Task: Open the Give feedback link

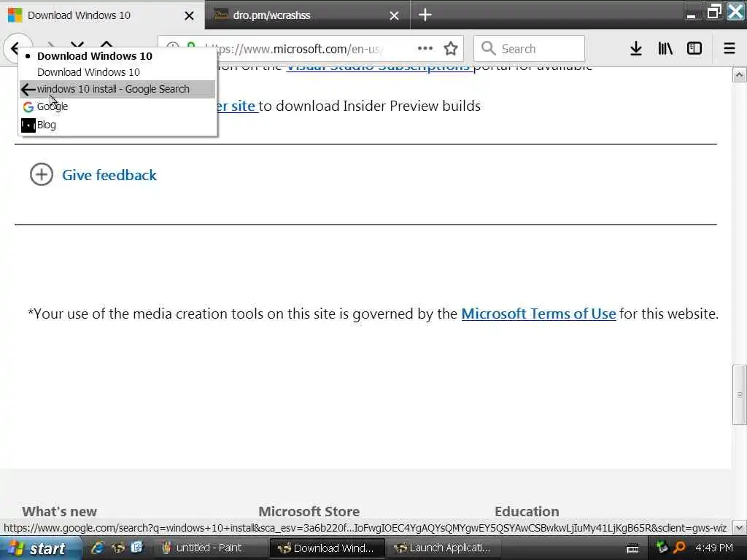Action: point(109,175)
